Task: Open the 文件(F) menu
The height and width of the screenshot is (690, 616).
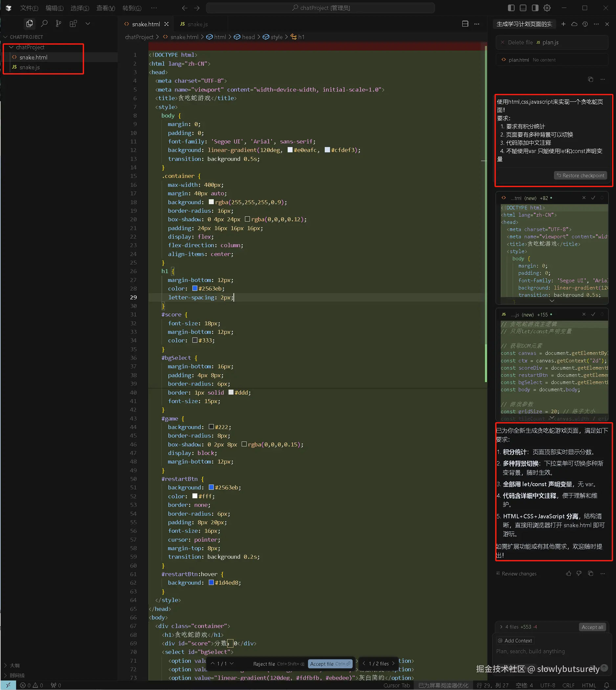Action: click(x=29, y=8)
